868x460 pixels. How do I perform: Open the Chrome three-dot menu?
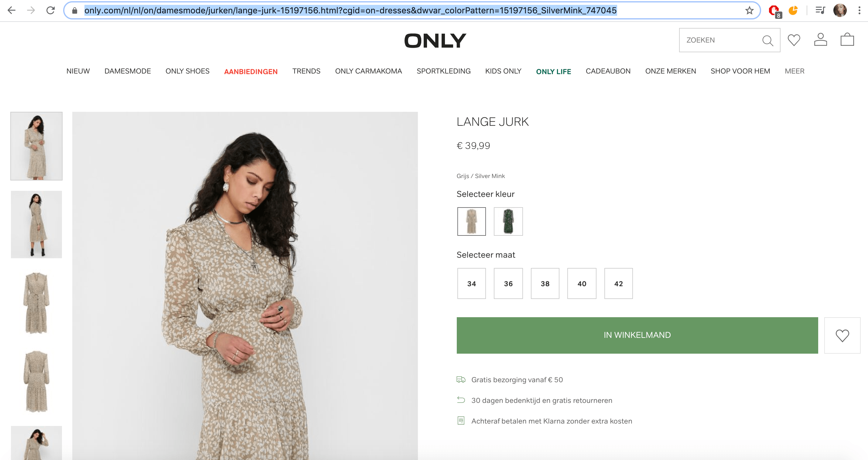859,10
